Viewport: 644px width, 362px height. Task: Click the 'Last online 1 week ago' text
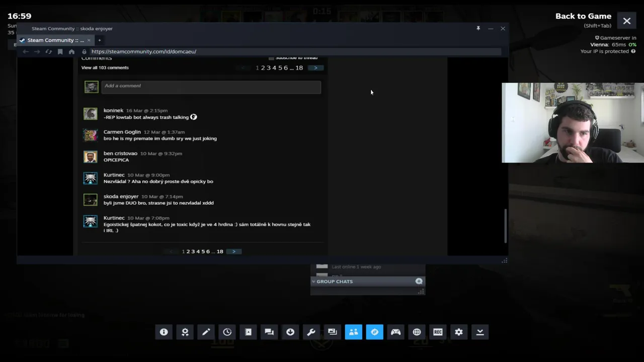(356, 267)
